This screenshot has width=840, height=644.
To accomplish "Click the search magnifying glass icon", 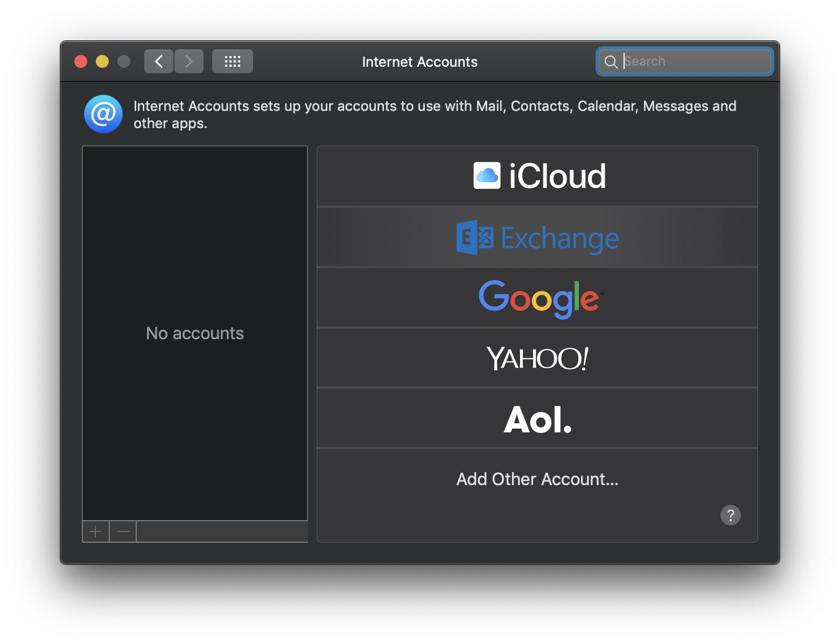I will coord(611,62).
